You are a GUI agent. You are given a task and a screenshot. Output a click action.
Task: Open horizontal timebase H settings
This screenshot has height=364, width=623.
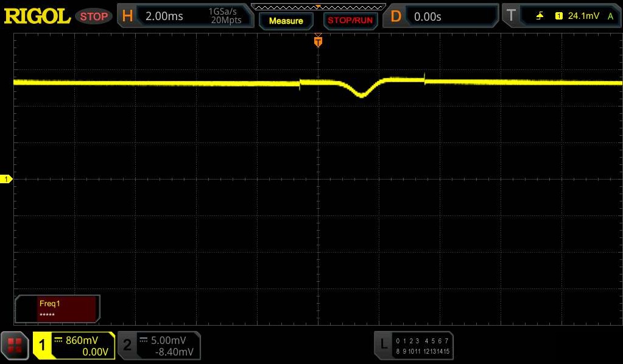pos(127,16)
